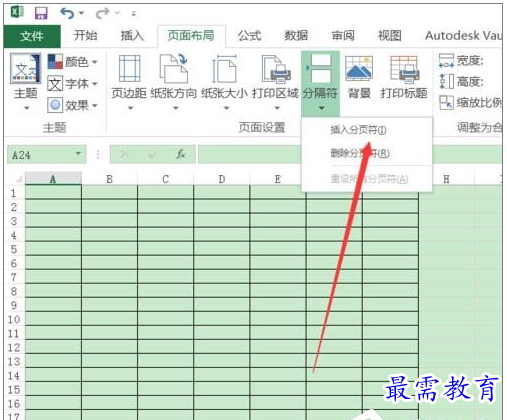The image size is (507, 420).
Task: Choose 插入分页符 from the menu
Action: 358,130
